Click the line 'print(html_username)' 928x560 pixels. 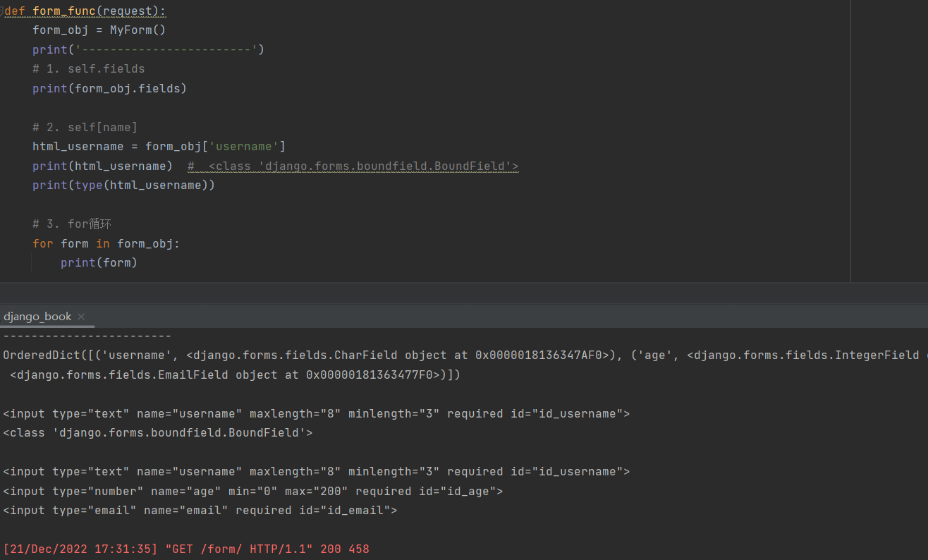click(x=102, y=166)
